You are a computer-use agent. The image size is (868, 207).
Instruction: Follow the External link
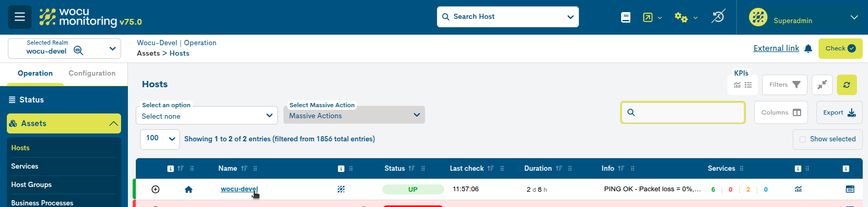(776, 48)
